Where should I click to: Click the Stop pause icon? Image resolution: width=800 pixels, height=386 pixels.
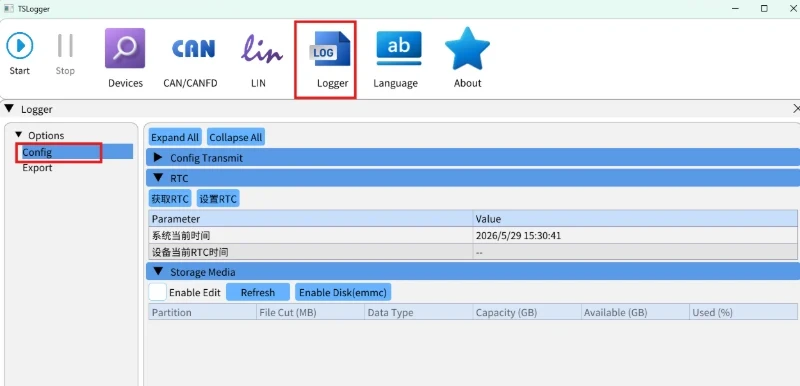tap(65, 45)
